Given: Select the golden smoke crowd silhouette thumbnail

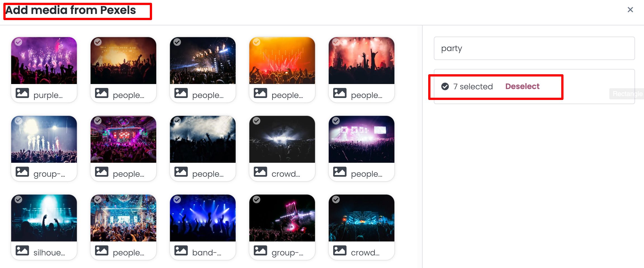Looking at the screenshot, I should (123, 61).
